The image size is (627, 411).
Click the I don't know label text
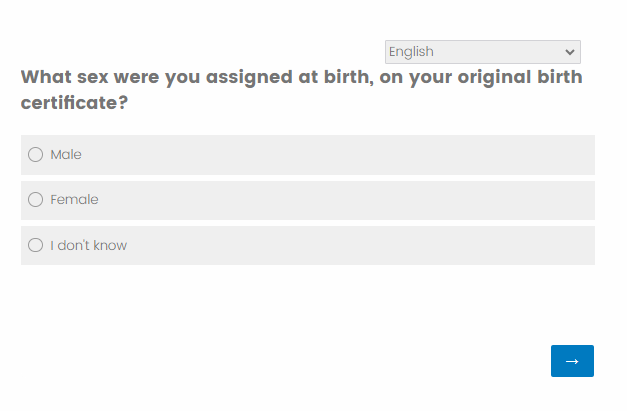coord(89,245)
